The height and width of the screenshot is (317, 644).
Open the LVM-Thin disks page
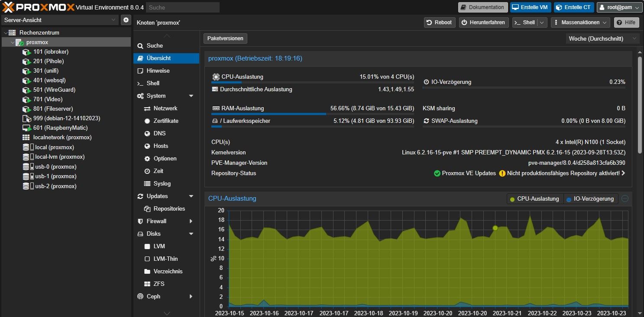click(x=166, y=259)
